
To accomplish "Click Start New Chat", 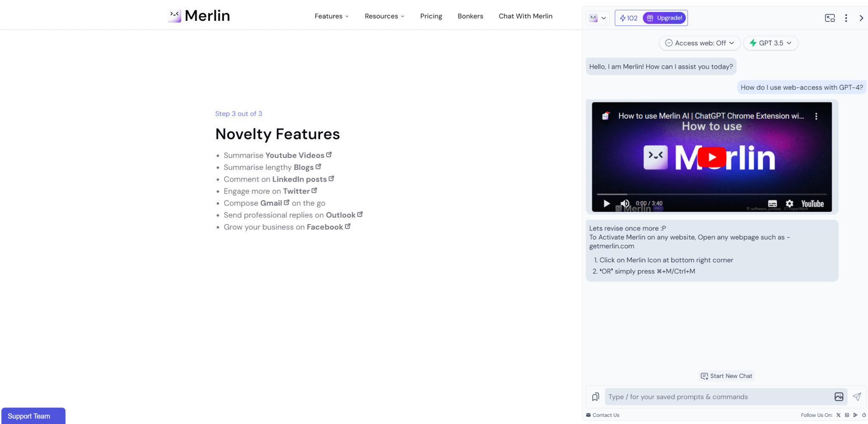I will [x=726, y=376].
